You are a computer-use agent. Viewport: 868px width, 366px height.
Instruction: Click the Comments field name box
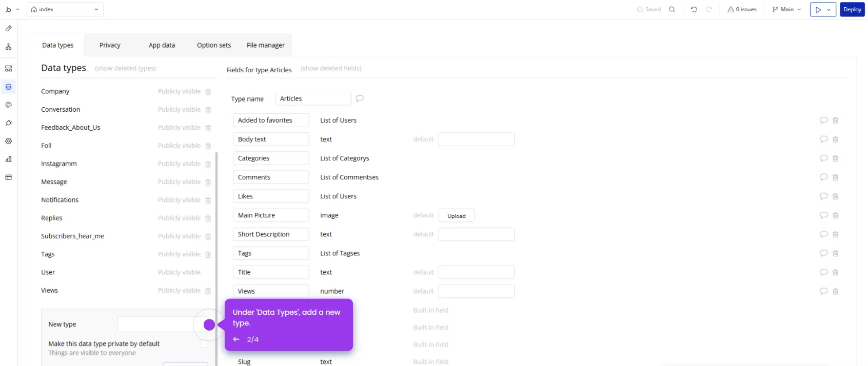(271, 177)
